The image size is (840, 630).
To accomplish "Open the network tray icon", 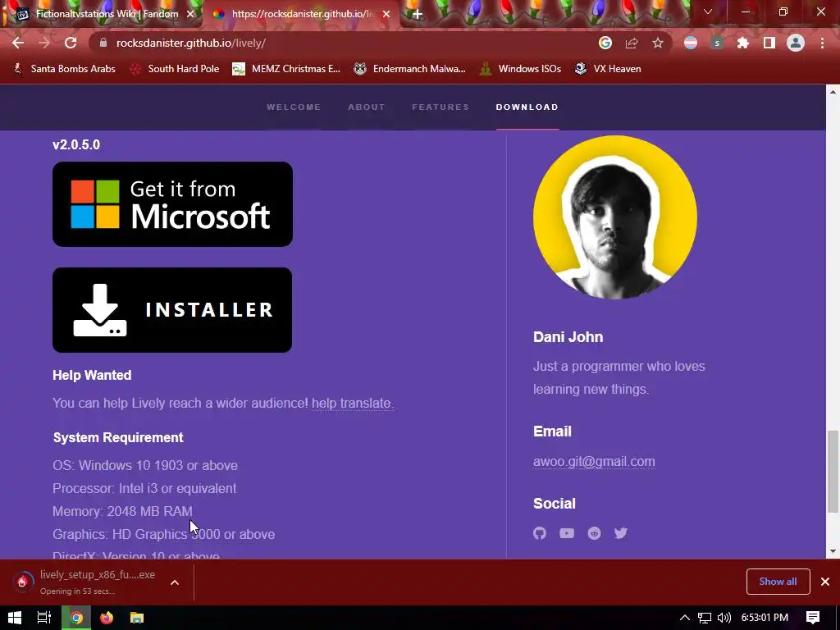I will (x=705, y=618).
